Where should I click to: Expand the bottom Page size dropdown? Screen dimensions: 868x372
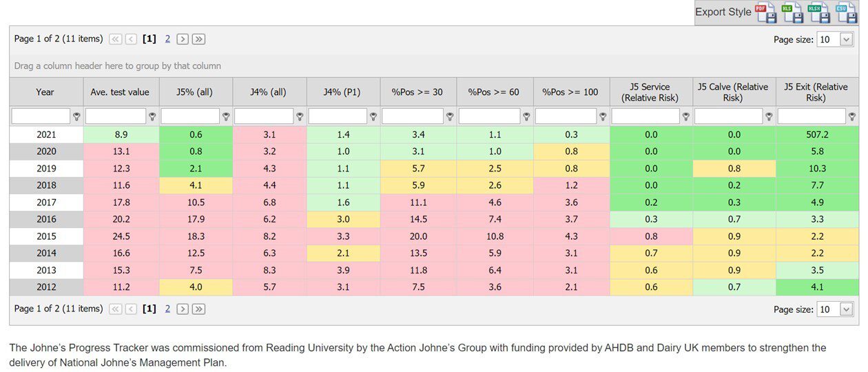pos(847,309)
